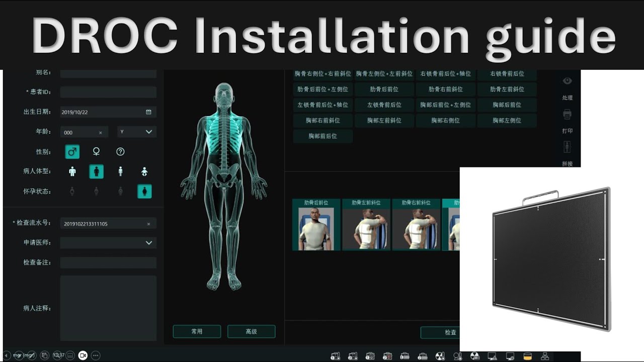Select the 胸部后前位 protocol
The width and height of the screenshot is (644, 362).
click(507, 105)
